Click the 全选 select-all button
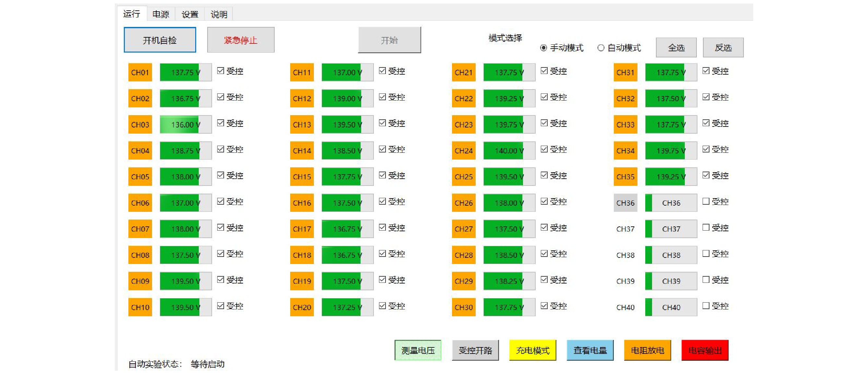 pyautogui.click(x=676, y=47)
